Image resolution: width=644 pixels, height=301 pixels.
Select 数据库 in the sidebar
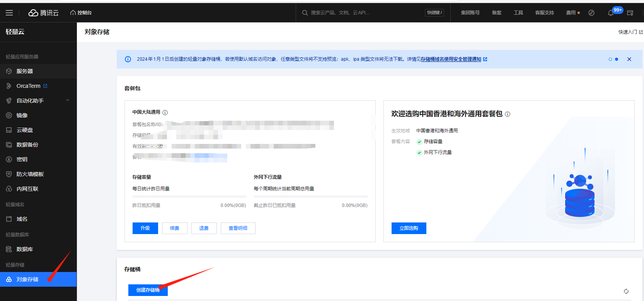38,249
